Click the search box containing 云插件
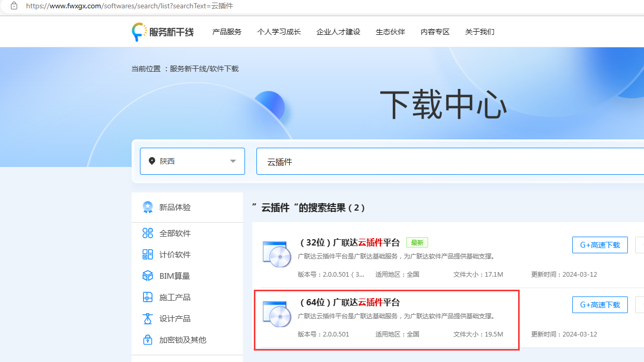 click(450, 161)
